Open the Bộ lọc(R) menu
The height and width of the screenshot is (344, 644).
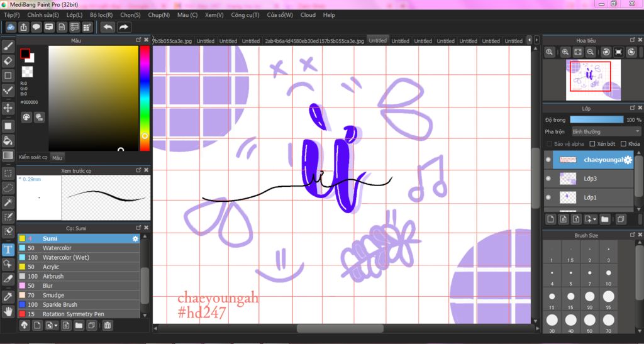[101, 14]
